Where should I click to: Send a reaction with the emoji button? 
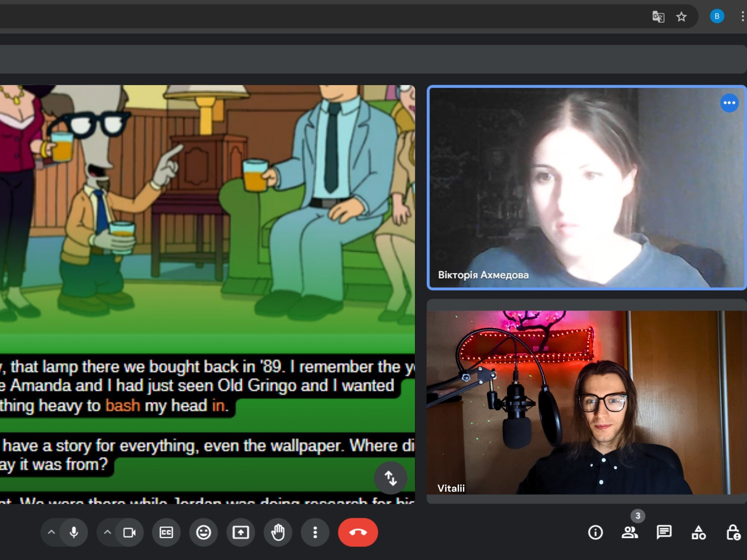pyautogui.click(x=204, y=532)
